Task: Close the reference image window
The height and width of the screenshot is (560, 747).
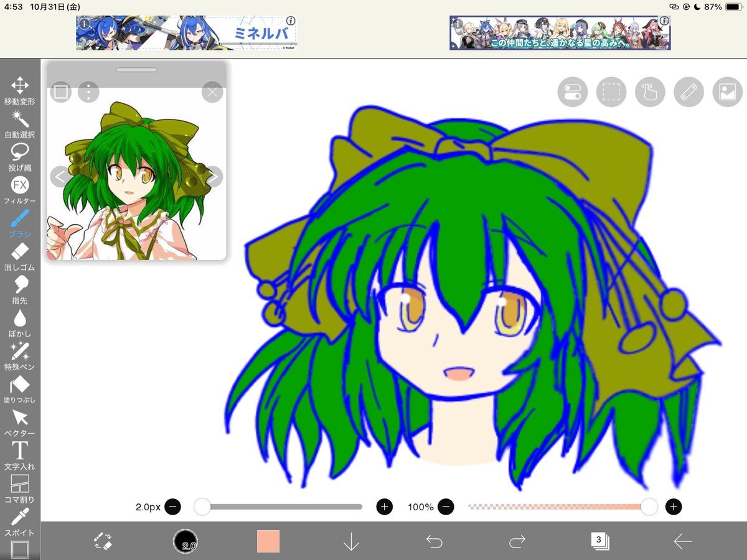Action: click(212, 93)
